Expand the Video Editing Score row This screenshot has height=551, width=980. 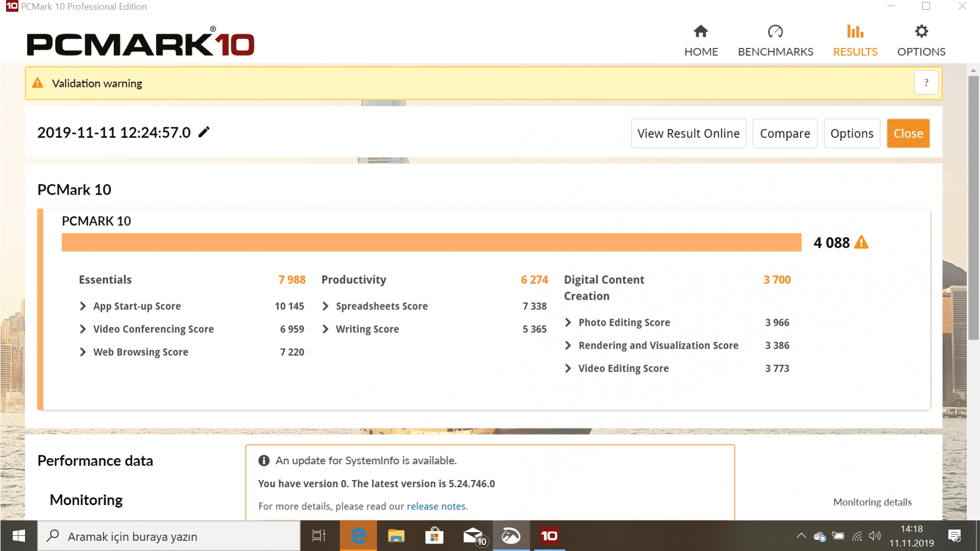pos(568,368)
